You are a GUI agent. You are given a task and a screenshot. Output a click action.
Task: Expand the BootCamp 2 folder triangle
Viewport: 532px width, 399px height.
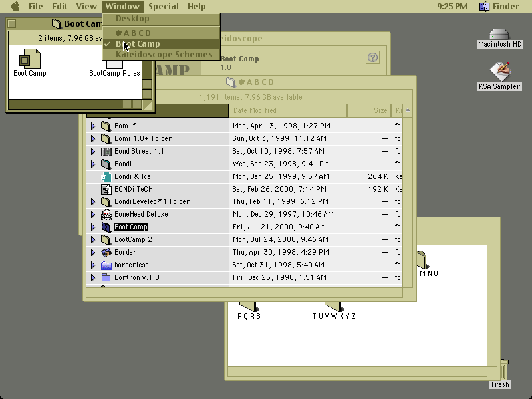(x=93, y=240)
